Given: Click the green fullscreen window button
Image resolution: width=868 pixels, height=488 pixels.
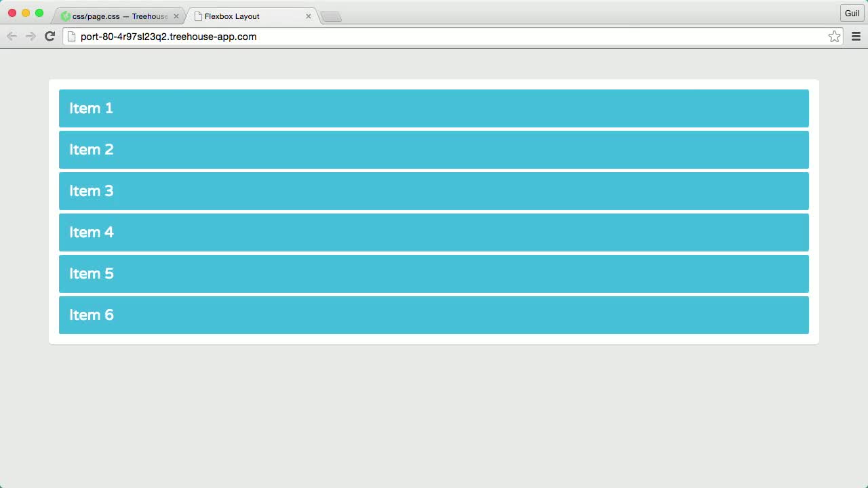Looking at the screenshot, I should [39, 13].
